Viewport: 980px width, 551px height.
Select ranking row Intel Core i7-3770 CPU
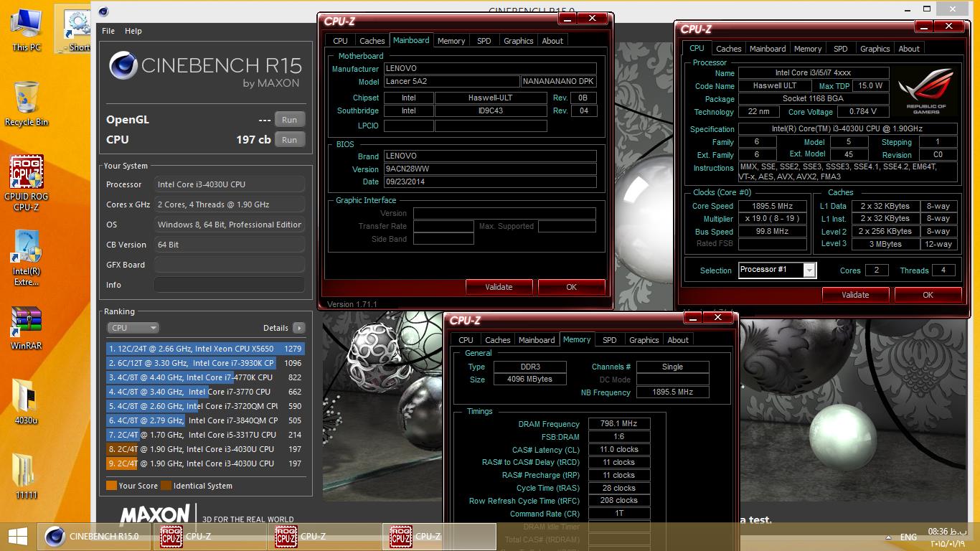click(x=205, y=392)
